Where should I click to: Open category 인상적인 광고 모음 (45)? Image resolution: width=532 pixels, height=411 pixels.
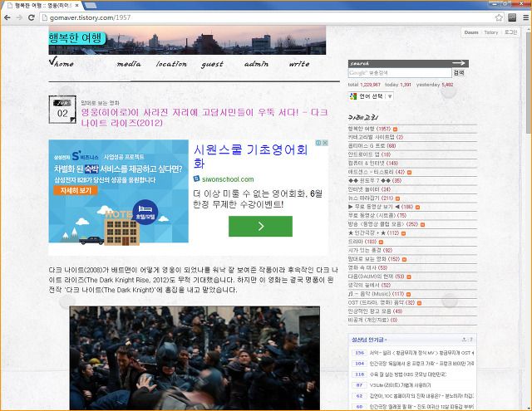pyautogui.click(x=375, y=311)
